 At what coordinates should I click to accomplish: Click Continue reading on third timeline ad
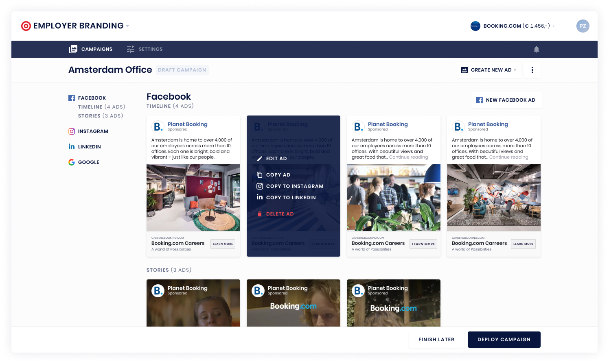[408, 157]
